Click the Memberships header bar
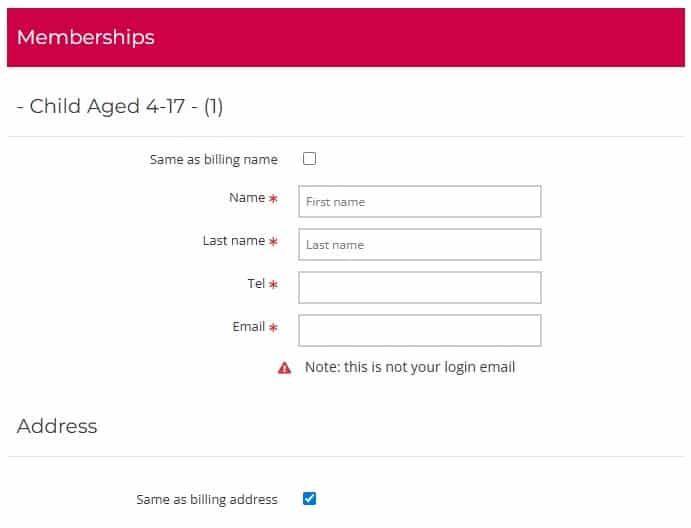 [345, 38]
